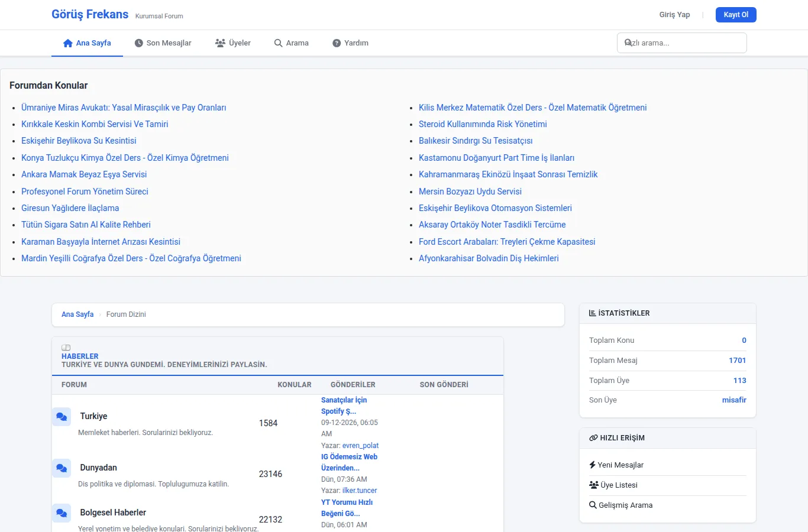The width and height of the screenshot is (808, 532).
Task: Open the Giriş Yap login link
Action: point(674,15)
